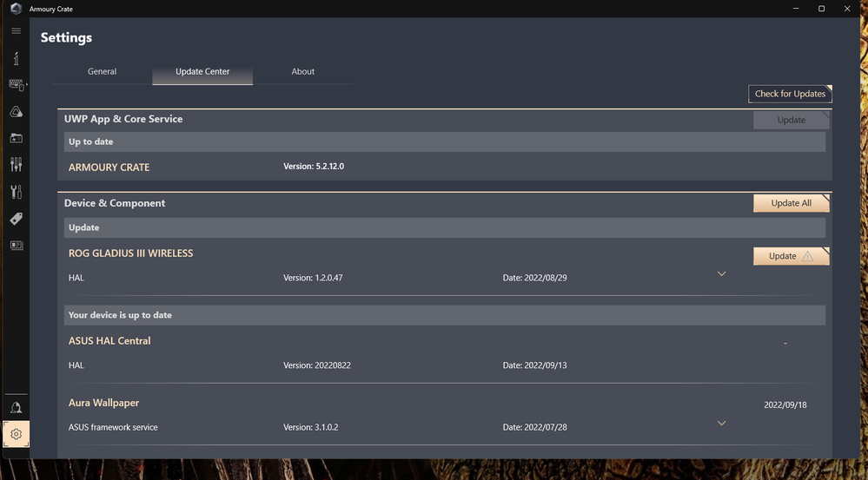Click the Update All button
868x480 pixels.
pos(791,203)
